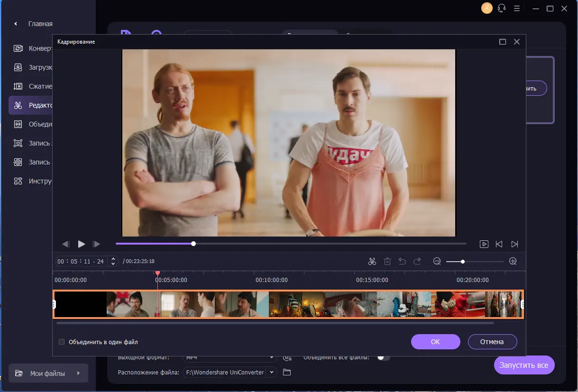Go back to Главная

40,24
